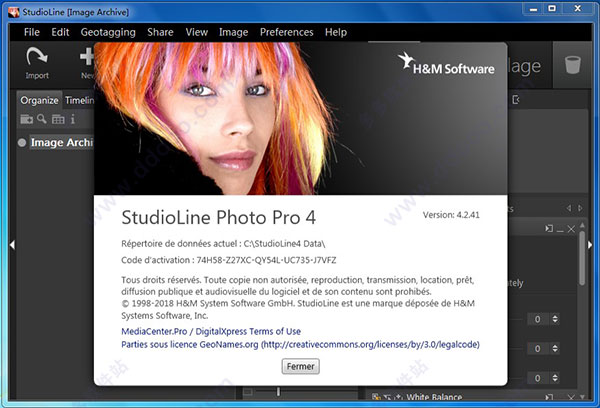Switch to the Timeline tab

(x=79, y=100)
